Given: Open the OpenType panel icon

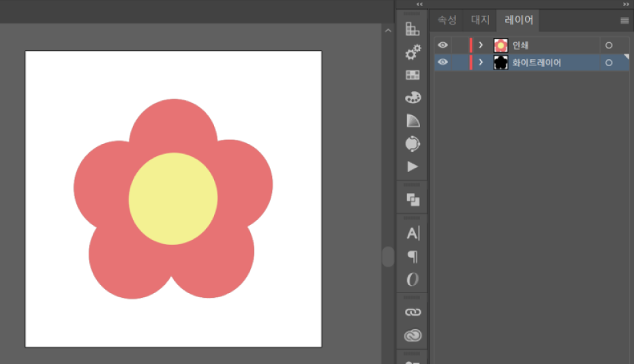Looking at the screenshot, I should pyautogui.click(x=412, y=279).
